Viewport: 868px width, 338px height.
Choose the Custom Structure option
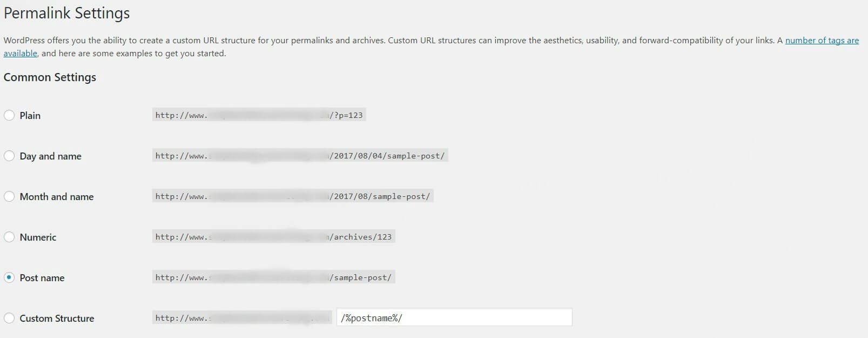9,318
